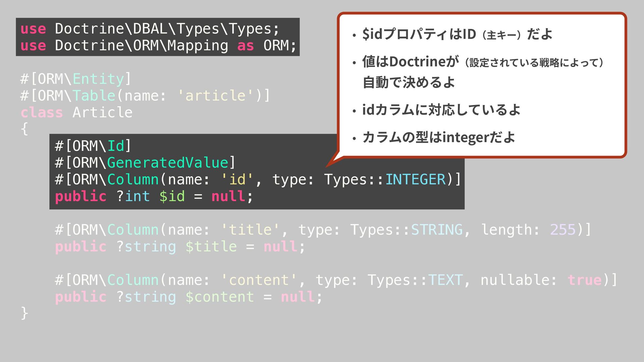The width and height of the screenshot is (644, 362).
Task: Click the 'id' column name string
Action: click(x=237, y=180)
